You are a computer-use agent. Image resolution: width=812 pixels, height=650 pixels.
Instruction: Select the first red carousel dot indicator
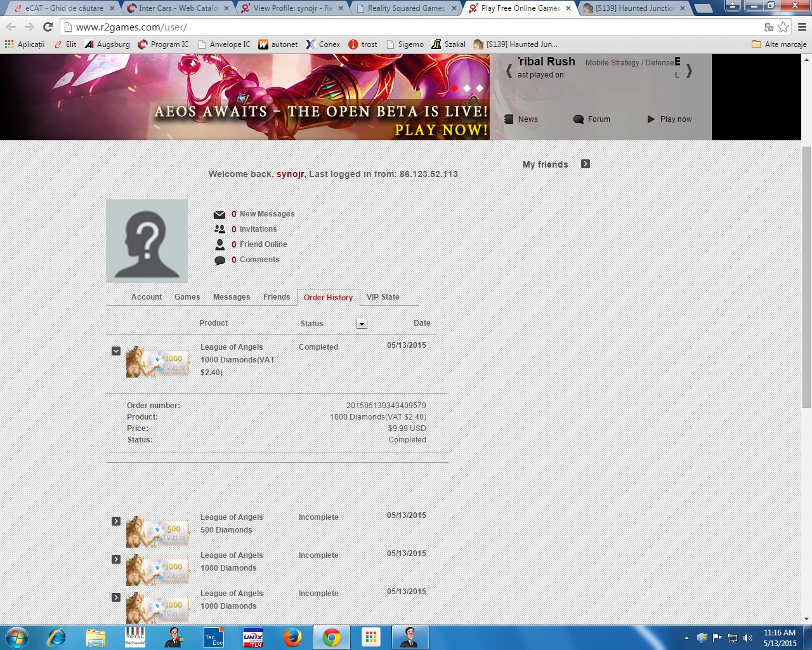tap(454, 88)
